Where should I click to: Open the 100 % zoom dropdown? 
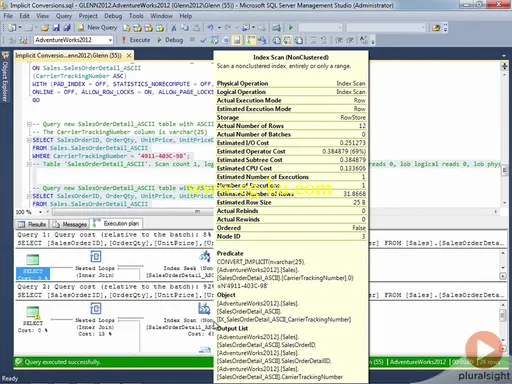(40, 212)
